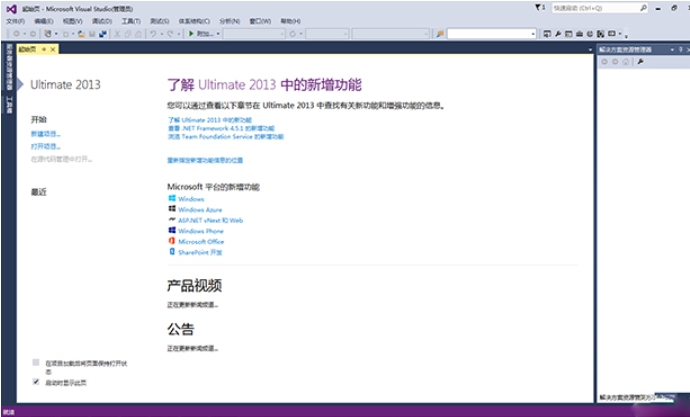Toggle the keep page open after project load checkbox
This screenshot has width=690, height=417.
coord(36,362)
